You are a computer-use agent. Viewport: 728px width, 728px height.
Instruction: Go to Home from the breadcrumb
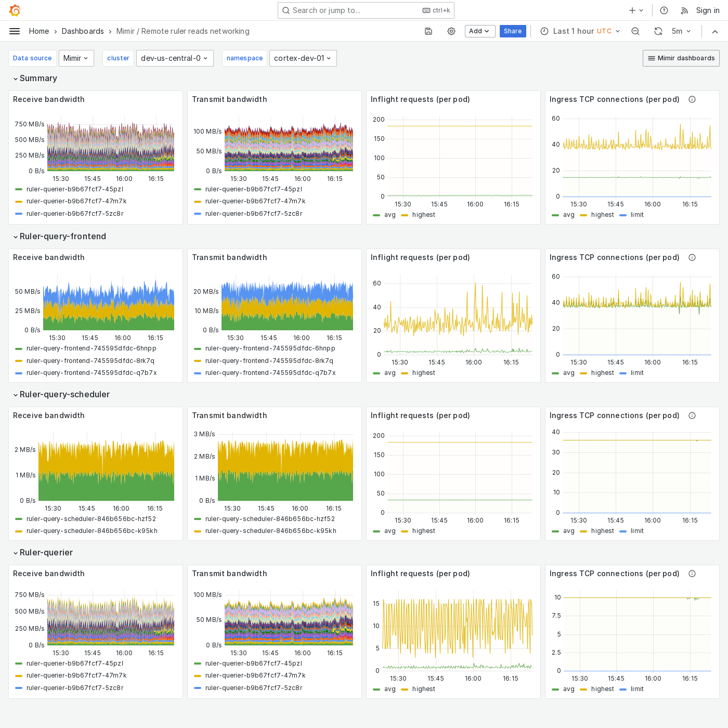pos(38,31)
